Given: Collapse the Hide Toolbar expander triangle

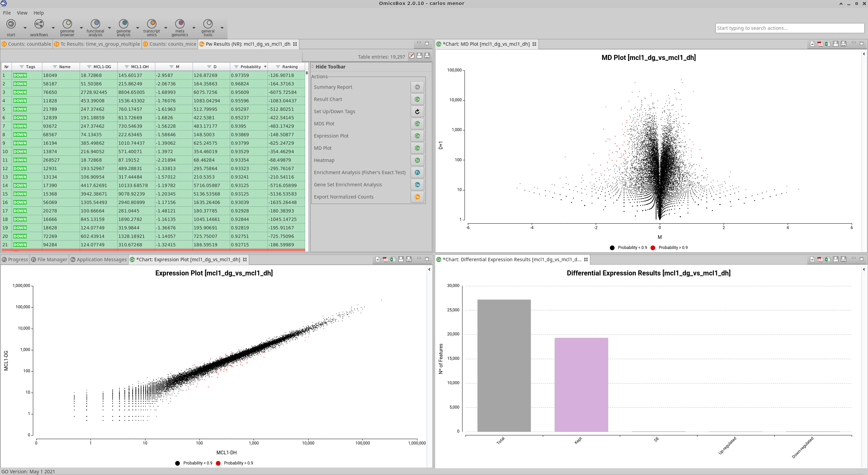Looking at the screenshot, I should [x=313, y=66].
